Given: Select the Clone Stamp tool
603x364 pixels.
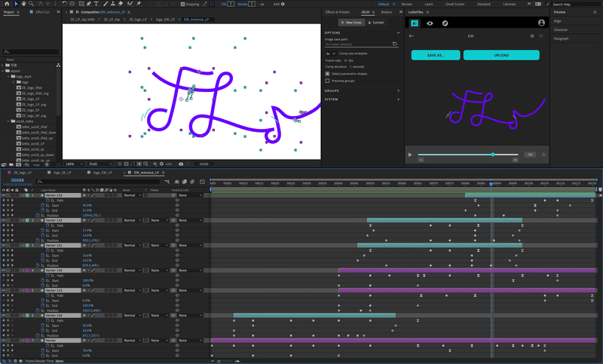Looking at the screenshot, I should tap(112, 4).
